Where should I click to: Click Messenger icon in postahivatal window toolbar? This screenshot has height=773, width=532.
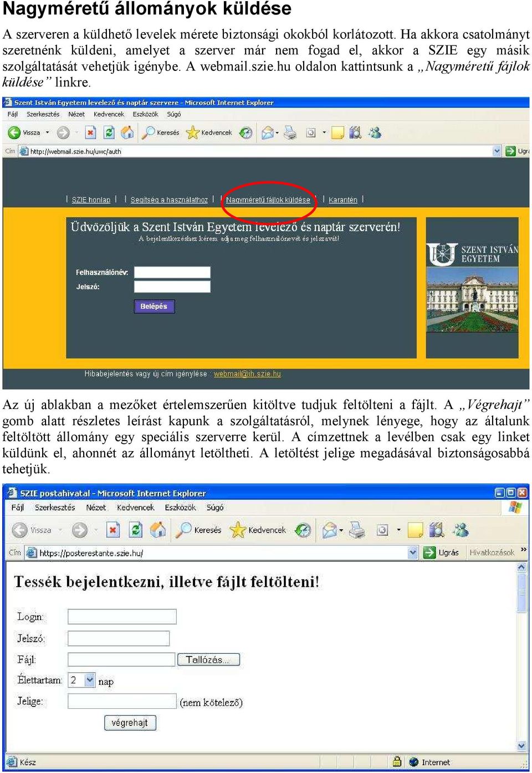461,530
